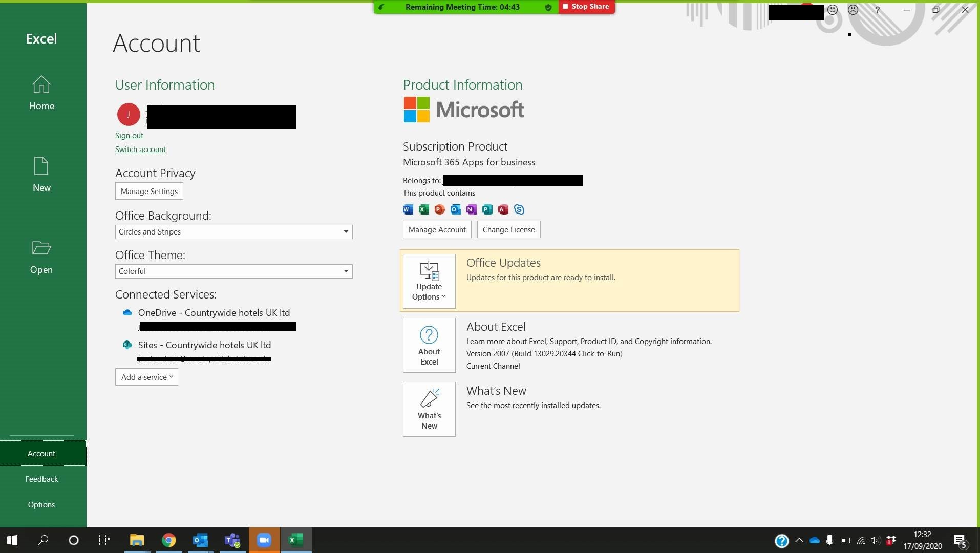The height and width of the screenshot is (553, 980).
Task: Open help with the question mark icon
Action: 877,10
